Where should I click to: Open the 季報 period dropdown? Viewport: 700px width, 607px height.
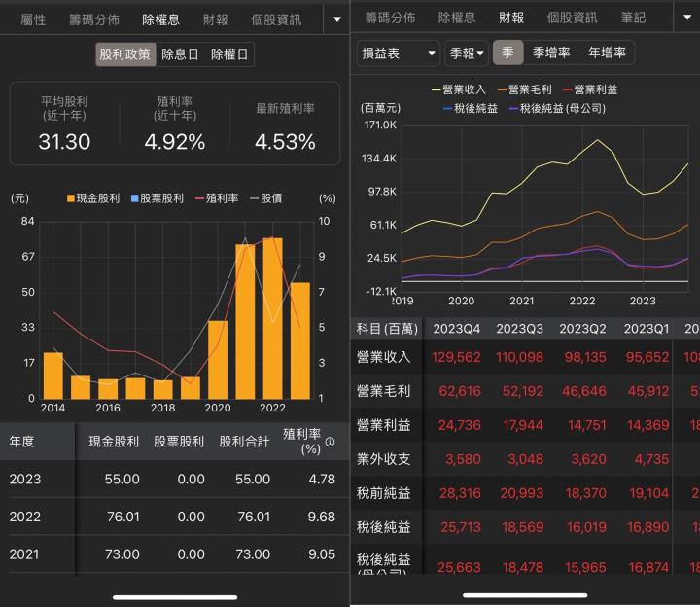[x=467, y=53]
